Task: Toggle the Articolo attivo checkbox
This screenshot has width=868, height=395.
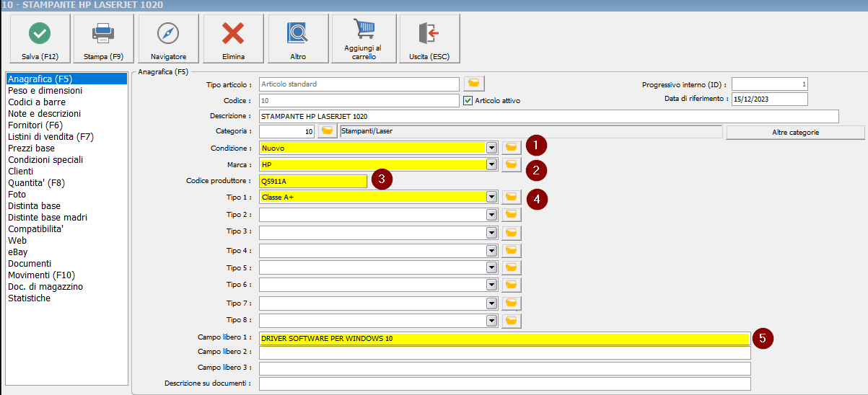Action: pos(468,100)
